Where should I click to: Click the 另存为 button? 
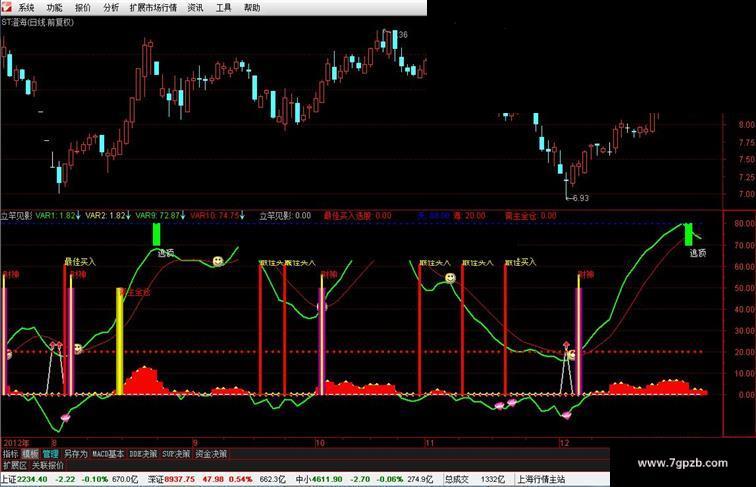click(76, 454)
